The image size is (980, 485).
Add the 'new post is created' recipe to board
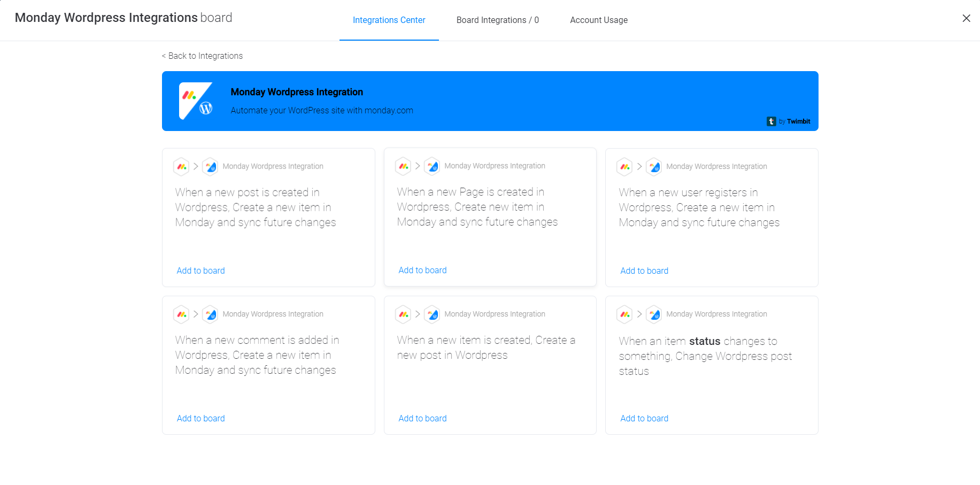[200, 271]
